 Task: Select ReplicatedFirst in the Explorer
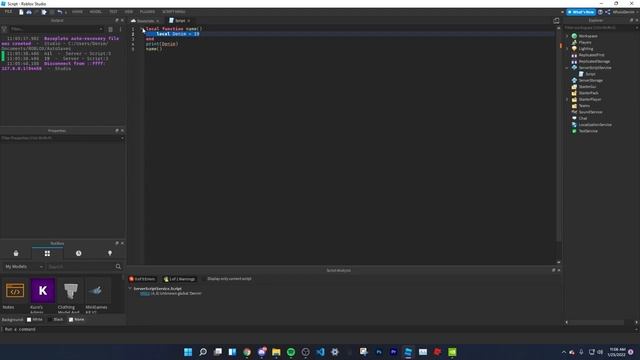pos(591,55)
